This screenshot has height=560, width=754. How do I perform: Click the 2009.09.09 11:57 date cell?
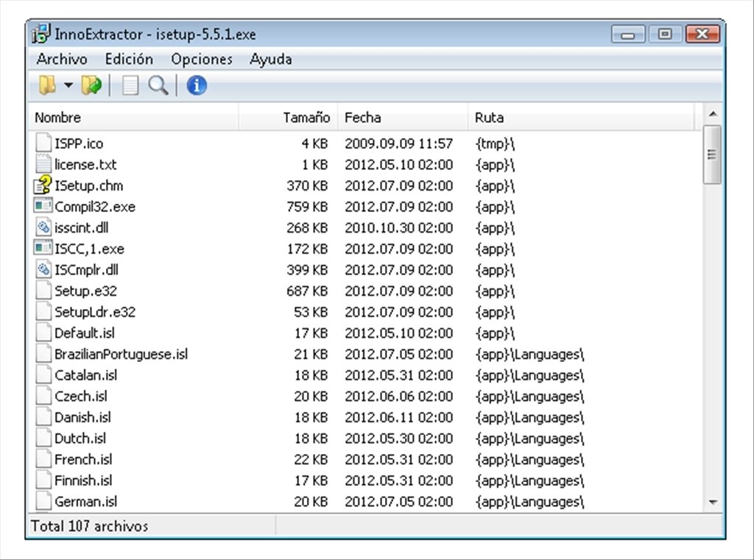pyautogui.click(x=398, y=143)
